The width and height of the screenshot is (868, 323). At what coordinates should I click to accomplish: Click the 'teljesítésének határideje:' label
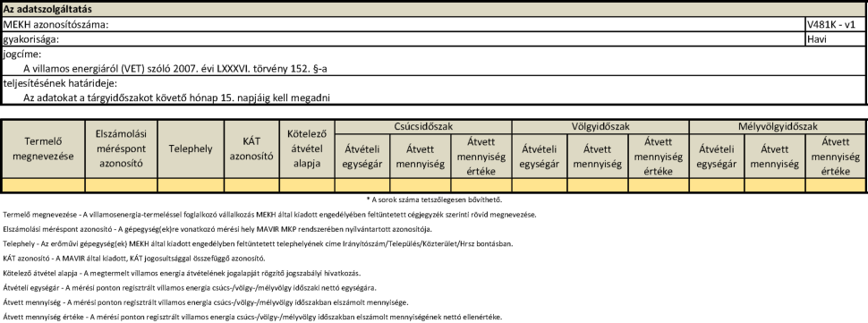pyautogui.click(x=60, y=83)
